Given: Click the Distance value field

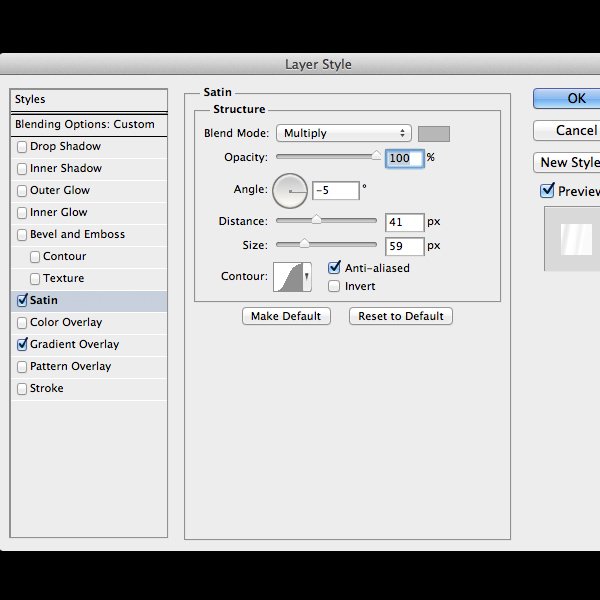Looking at the screenshot, I should tap(405, 222).
